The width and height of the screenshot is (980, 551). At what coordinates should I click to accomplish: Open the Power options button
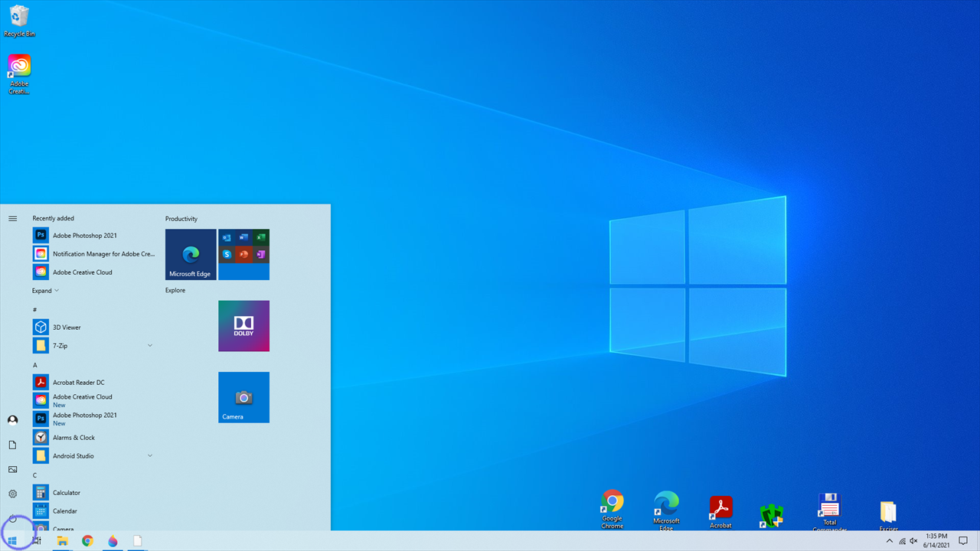coord(12,518)
